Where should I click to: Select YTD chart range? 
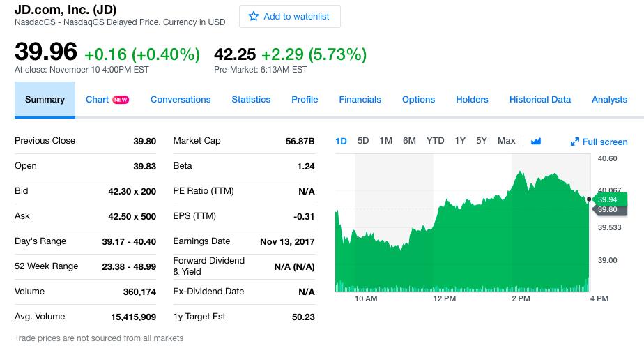436,141
